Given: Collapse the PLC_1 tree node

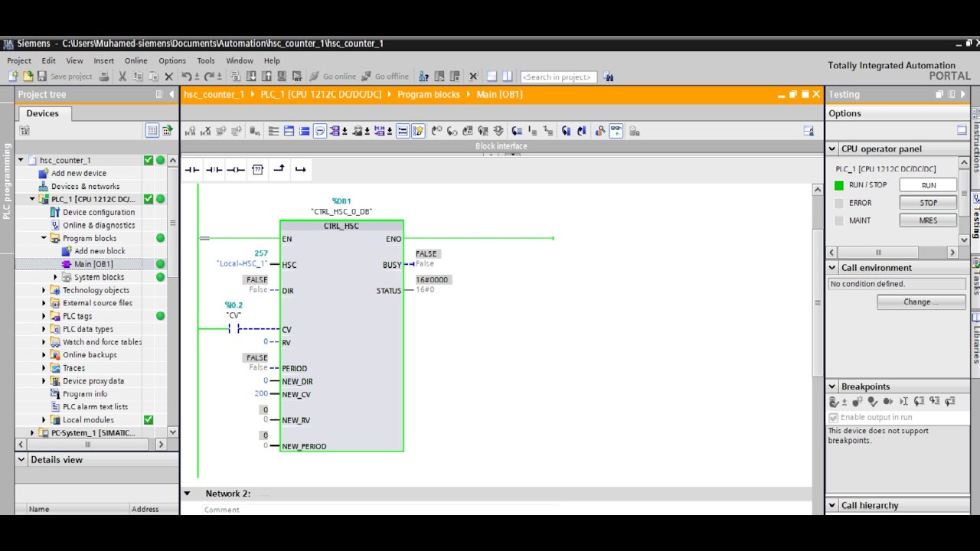Looking at the screenshot, I should pos(32,199).
